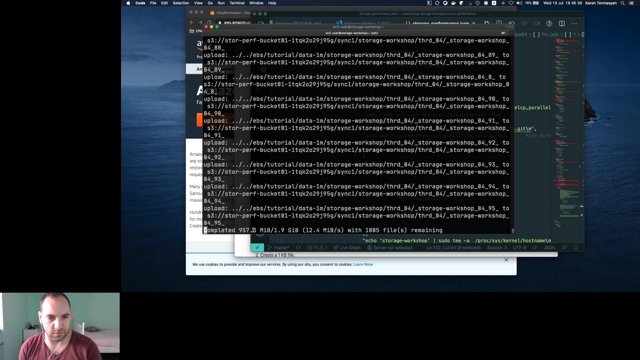The height and width of the screenshot is (360, 640).
Task: Open the Window menu
Action: (256, 3)
